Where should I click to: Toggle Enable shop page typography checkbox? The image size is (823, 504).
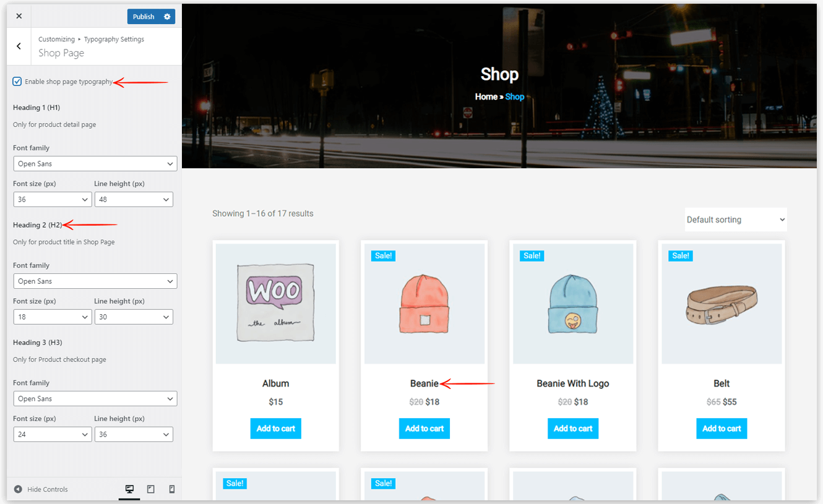[x=17, y=82]
